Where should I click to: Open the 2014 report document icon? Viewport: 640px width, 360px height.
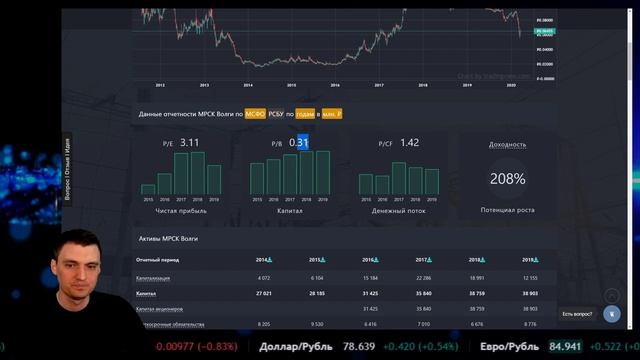point(269,260)
